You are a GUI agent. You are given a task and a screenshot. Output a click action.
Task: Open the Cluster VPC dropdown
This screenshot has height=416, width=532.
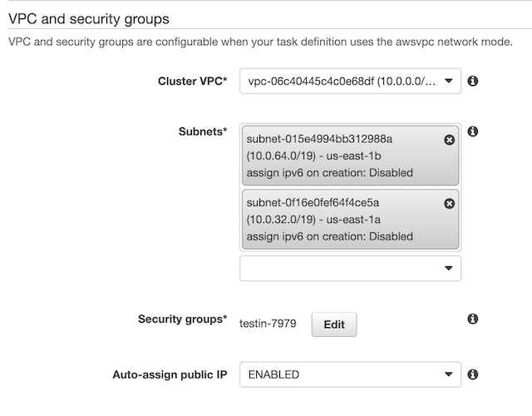click(349, 82)
